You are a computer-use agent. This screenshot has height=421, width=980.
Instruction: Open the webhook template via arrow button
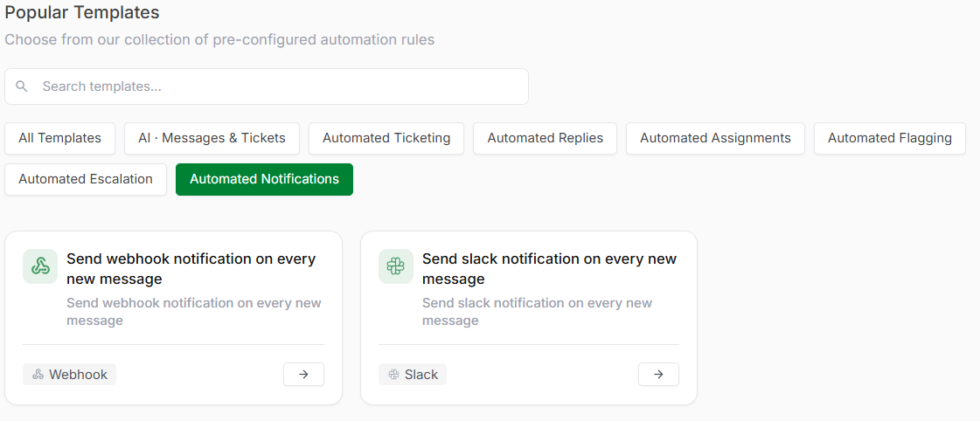(303, 374)
